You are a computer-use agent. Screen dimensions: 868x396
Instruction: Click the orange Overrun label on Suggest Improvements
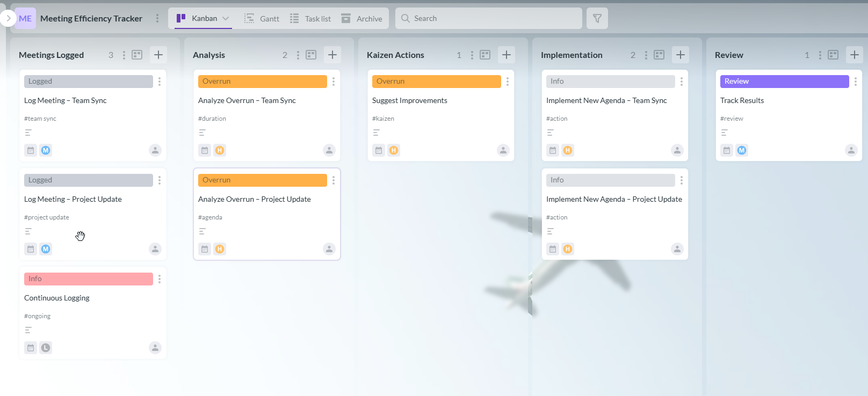(x=437, y=82)
